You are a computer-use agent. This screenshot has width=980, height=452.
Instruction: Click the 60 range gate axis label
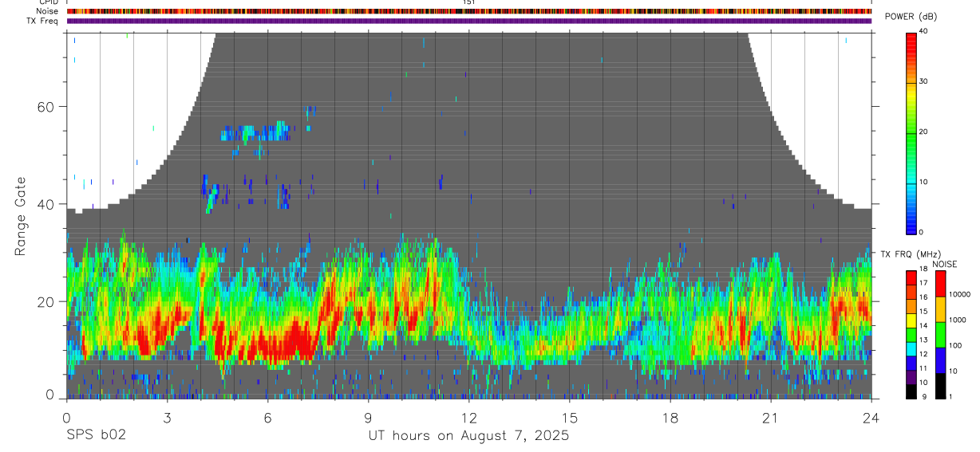(x=45, y=106)
